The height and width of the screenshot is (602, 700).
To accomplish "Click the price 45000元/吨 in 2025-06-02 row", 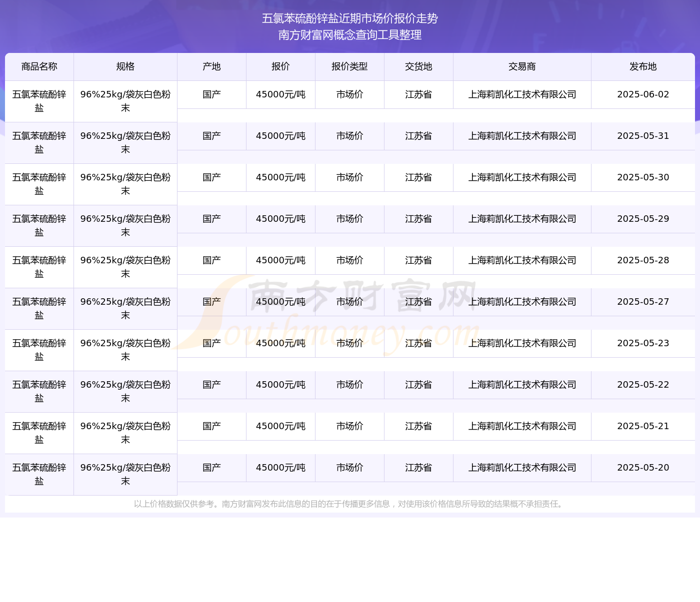I will coord(281,94).
